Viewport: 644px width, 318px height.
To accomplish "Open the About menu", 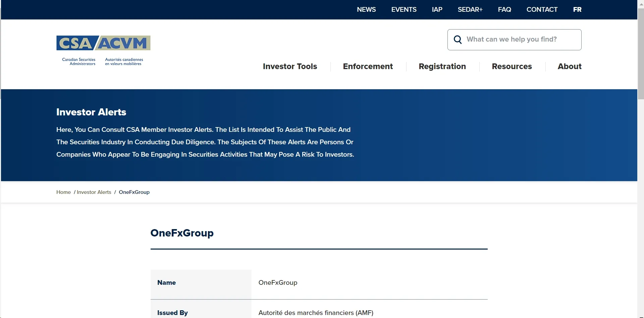I will pyautogui.click(x=570, y=66).
